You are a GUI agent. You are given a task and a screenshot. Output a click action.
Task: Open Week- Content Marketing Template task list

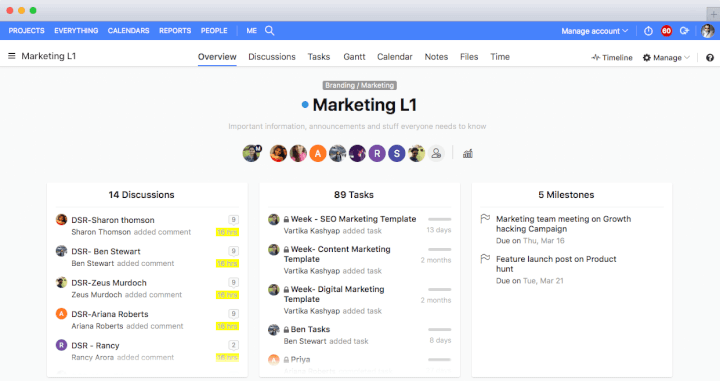[x=337, y=254]
